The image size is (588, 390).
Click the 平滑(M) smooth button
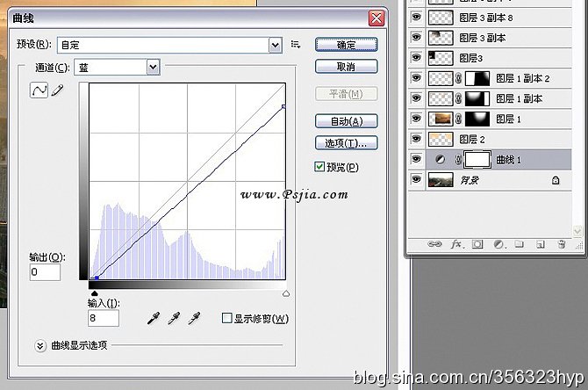point(346,94)
